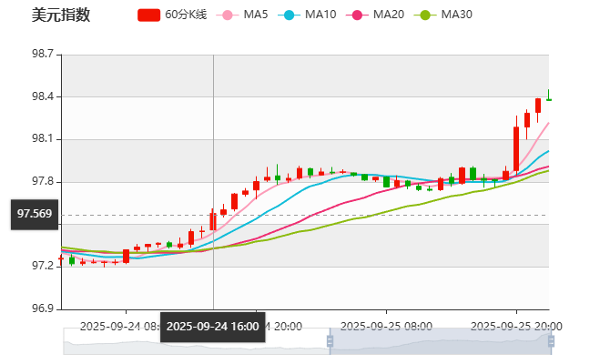Select the tall red candle below 98.4
The height and width of the screenshot is (364, 610).
pos(516,148)
